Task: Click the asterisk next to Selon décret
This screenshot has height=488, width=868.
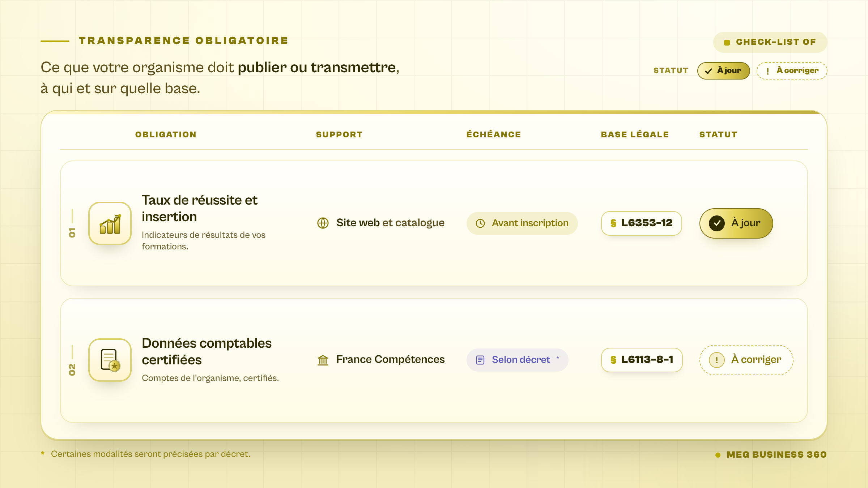Action: 558,358
